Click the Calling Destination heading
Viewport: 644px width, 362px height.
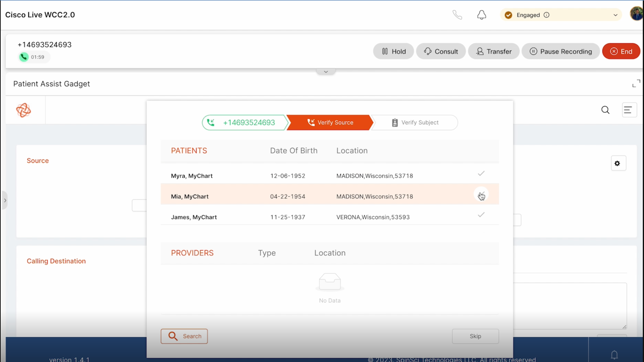point(56,261)
